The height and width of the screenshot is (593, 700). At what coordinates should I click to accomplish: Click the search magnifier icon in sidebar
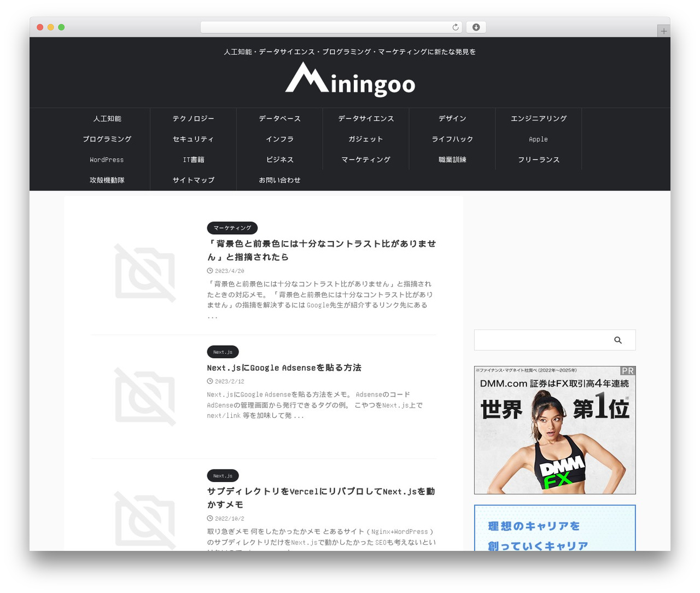(x=618, y=340)
